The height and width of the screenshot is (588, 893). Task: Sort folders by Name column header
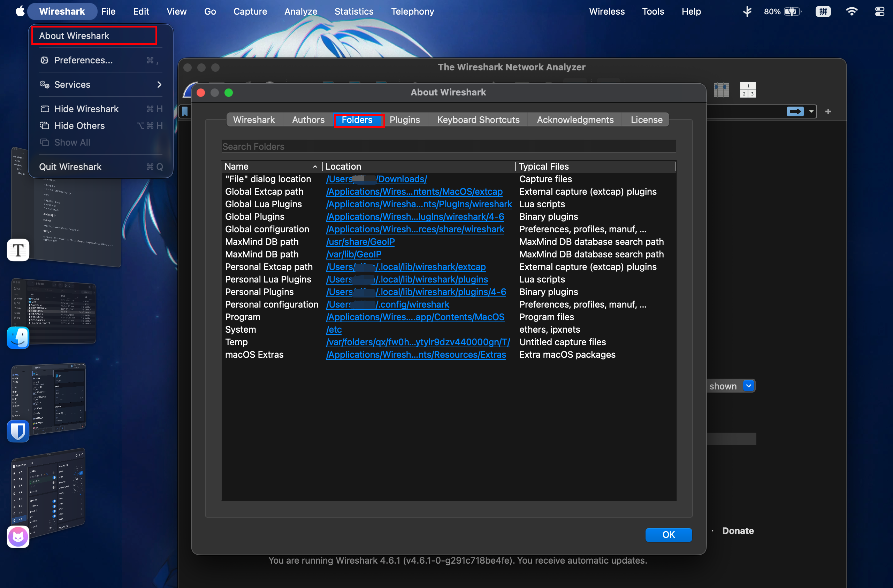point(271,166)
